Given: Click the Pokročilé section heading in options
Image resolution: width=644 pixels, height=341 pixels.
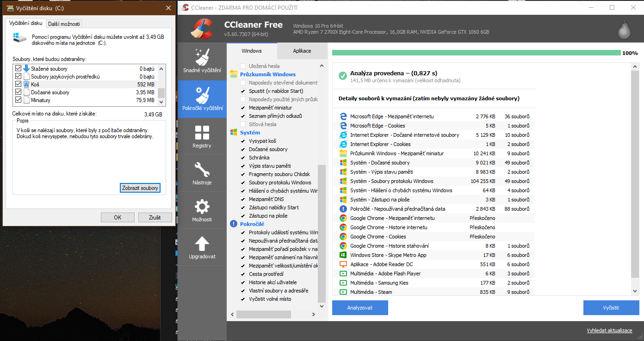Looking at the screenshot, I should pos(252,224).
